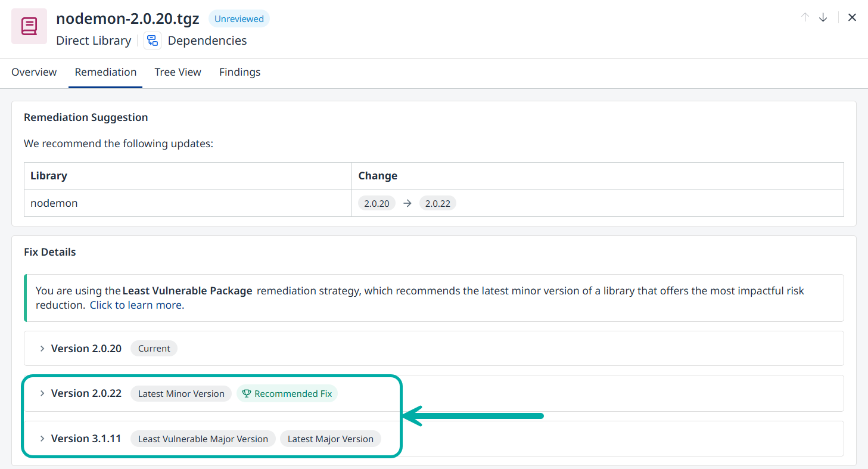
Task: Click the trophy icon in Recommended Fix
Action: 247,394
